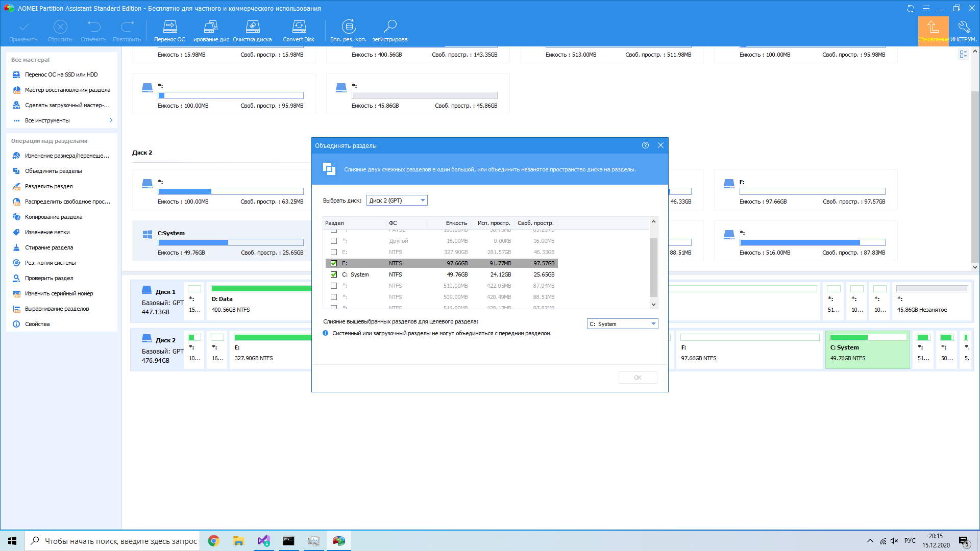
Task: Click the OK button in the merge dialog
Action: [638, 378]
